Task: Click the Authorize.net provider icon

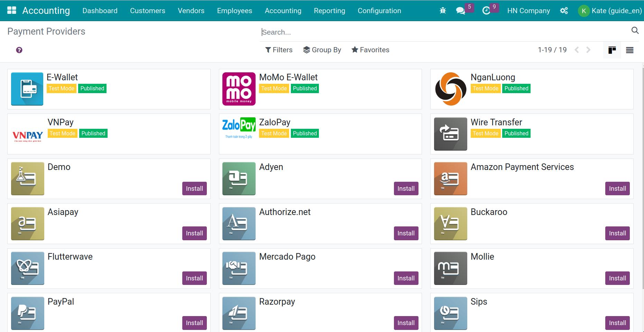Action: [x=239, y=224]
